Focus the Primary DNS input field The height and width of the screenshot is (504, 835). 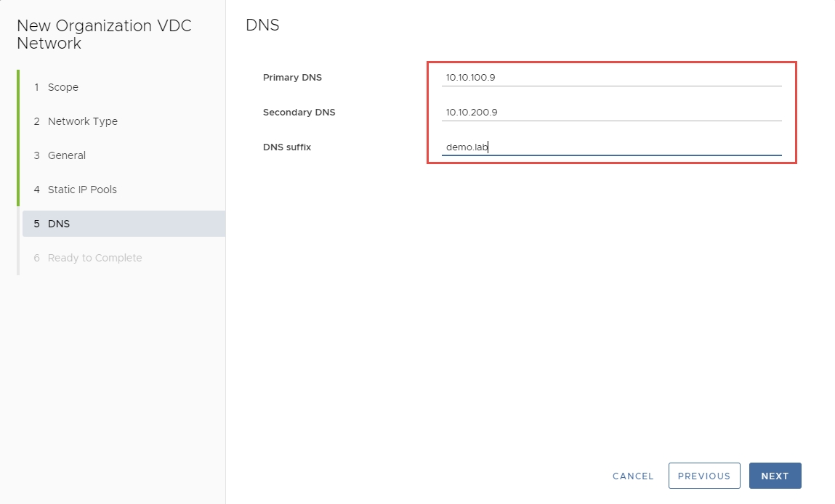(610, 77)
